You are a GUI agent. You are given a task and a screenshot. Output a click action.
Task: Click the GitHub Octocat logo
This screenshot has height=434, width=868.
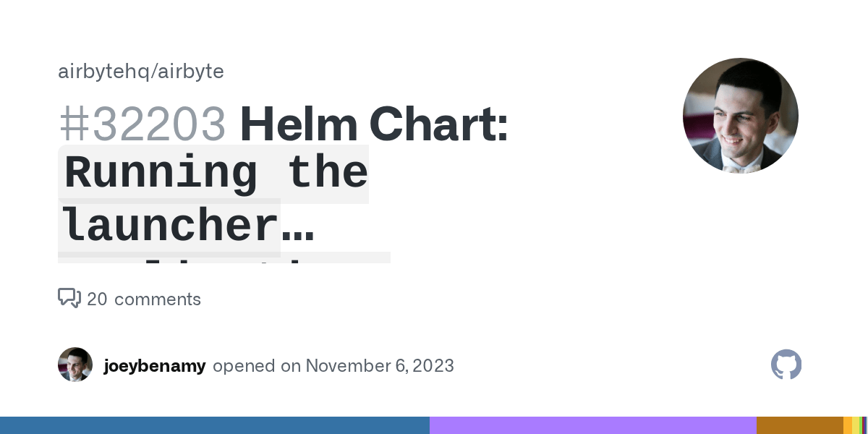(x=786, y=365)
